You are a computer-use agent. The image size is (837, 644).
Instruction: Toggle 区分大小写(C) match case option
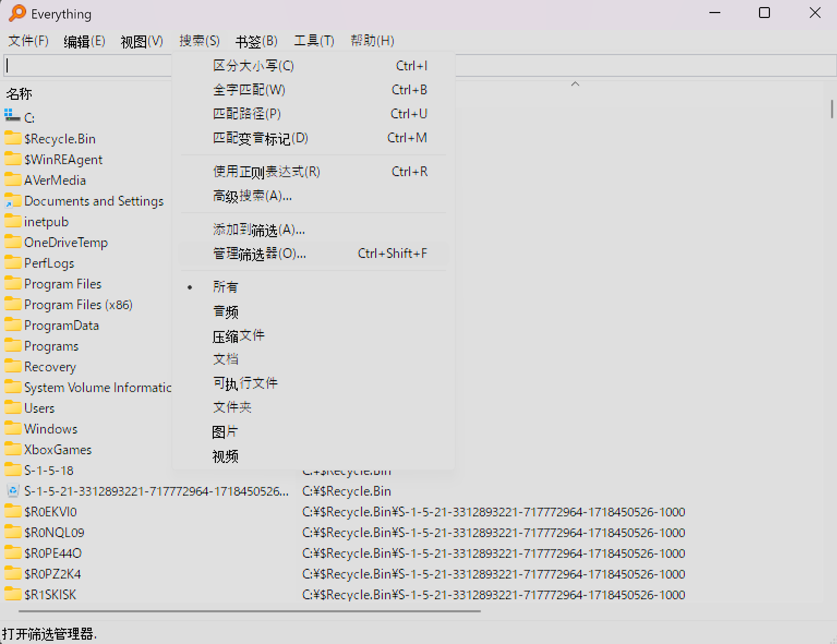click(314, 66)
